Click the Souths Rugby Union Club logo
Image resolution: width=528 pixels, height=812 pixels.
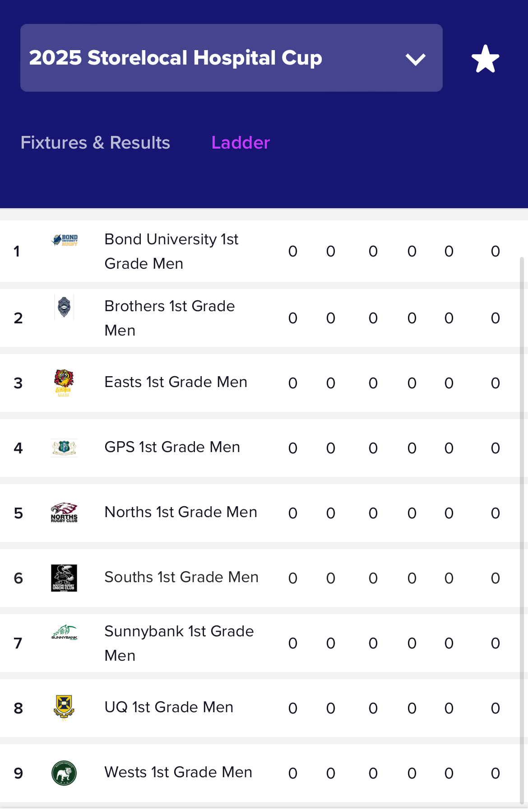64,578
